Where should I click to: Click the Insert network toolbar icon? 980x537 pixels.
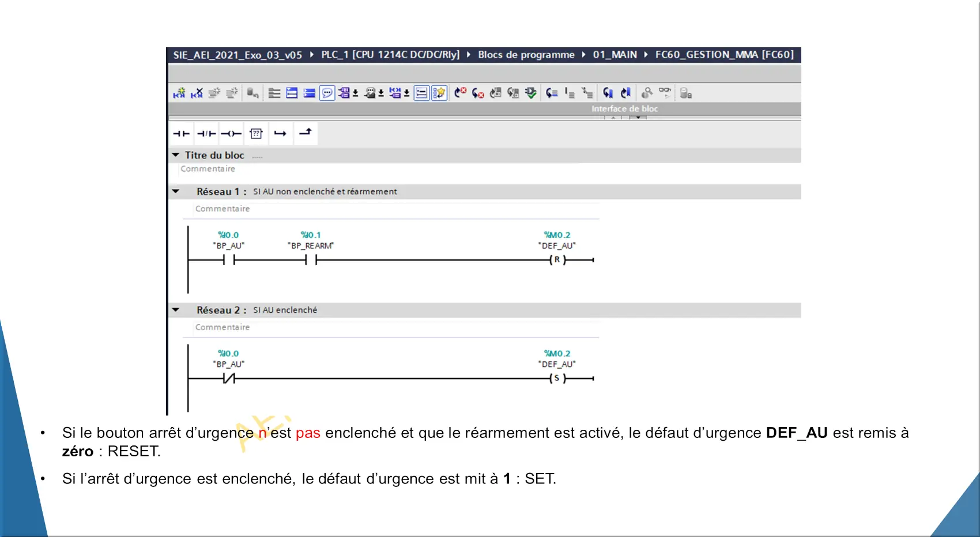[179, 93]
